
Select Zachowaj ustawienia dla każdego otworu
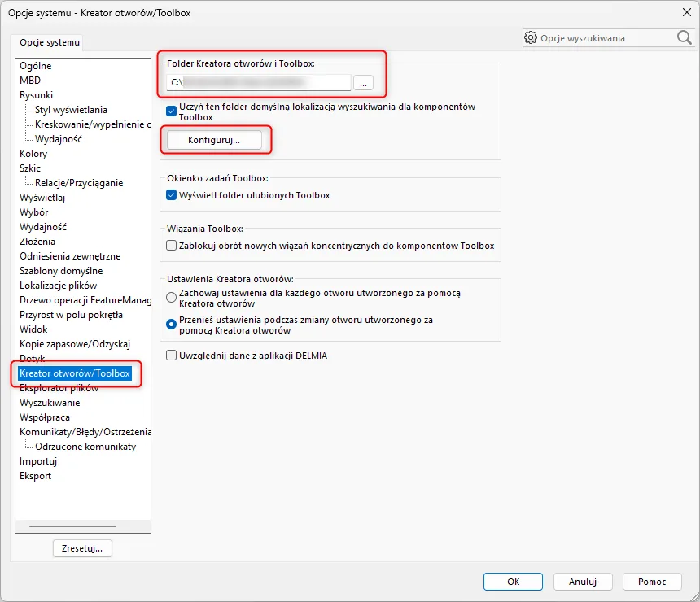coord(172,297)
